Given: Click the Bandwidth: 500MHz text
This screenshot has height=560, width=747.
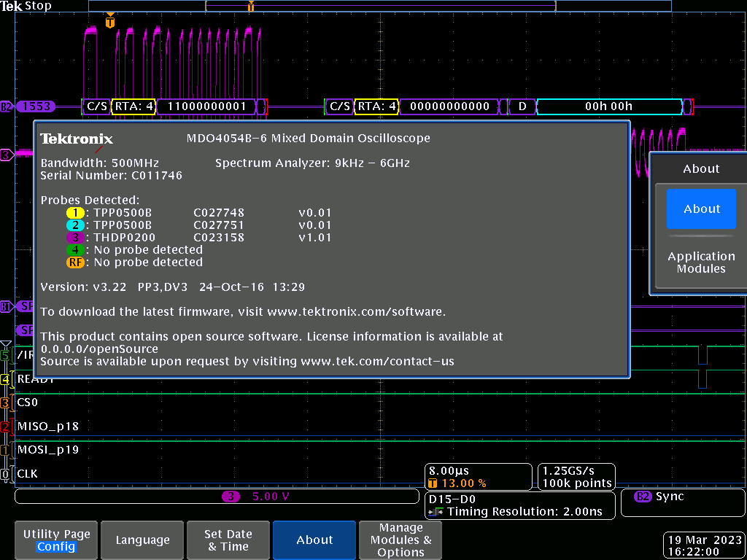Looking at the screenshot, I should (x=99, y=163).
